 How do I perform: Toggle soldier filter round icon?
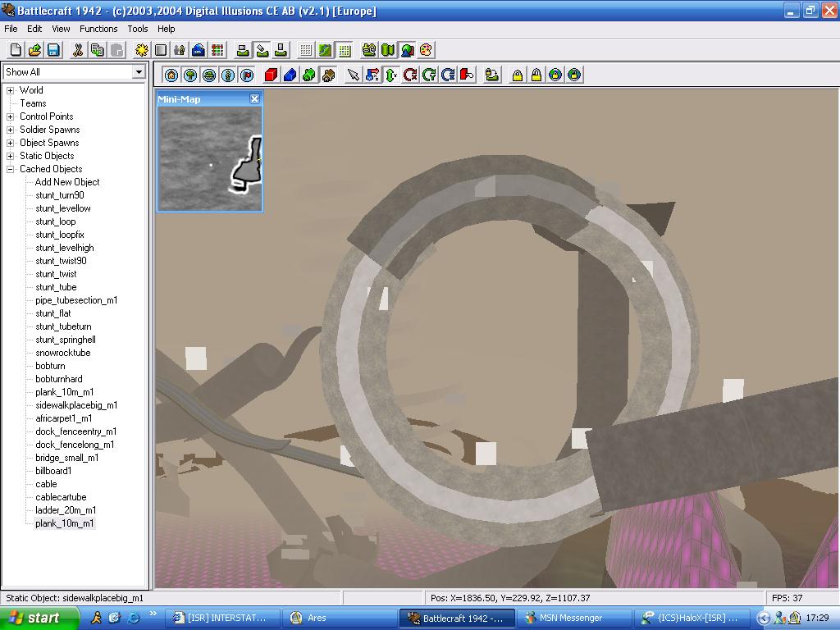[x=228, y=75]
